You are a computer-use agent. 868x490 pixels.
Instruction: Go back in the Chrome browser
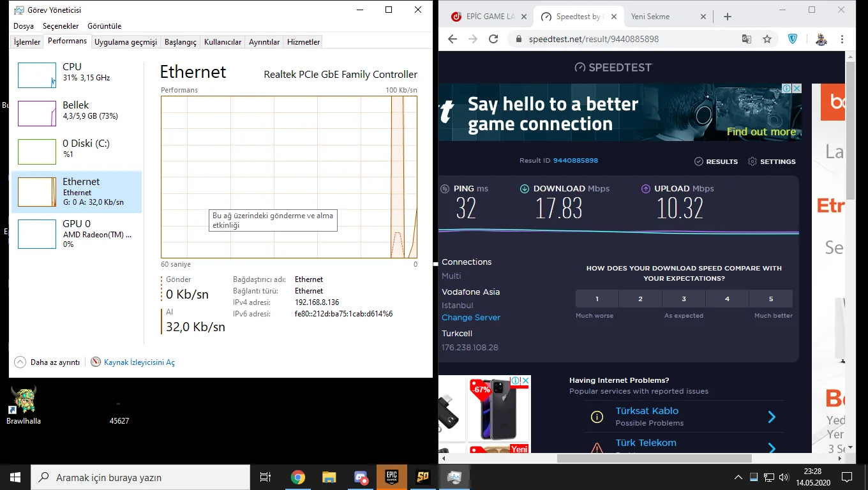453,39
